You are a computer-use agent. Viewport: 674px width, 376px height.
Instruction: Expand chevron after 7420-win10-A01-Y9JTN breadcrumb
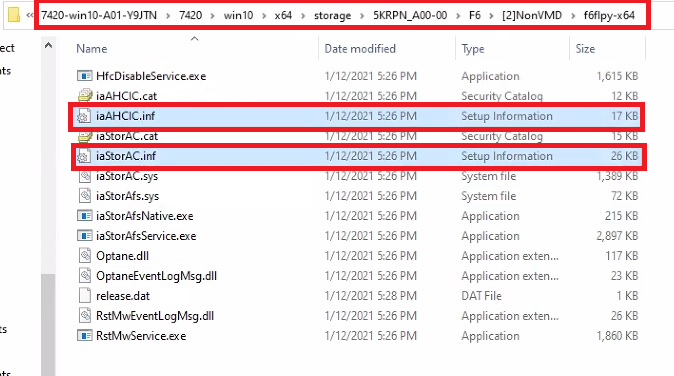[x=168, y=16]
